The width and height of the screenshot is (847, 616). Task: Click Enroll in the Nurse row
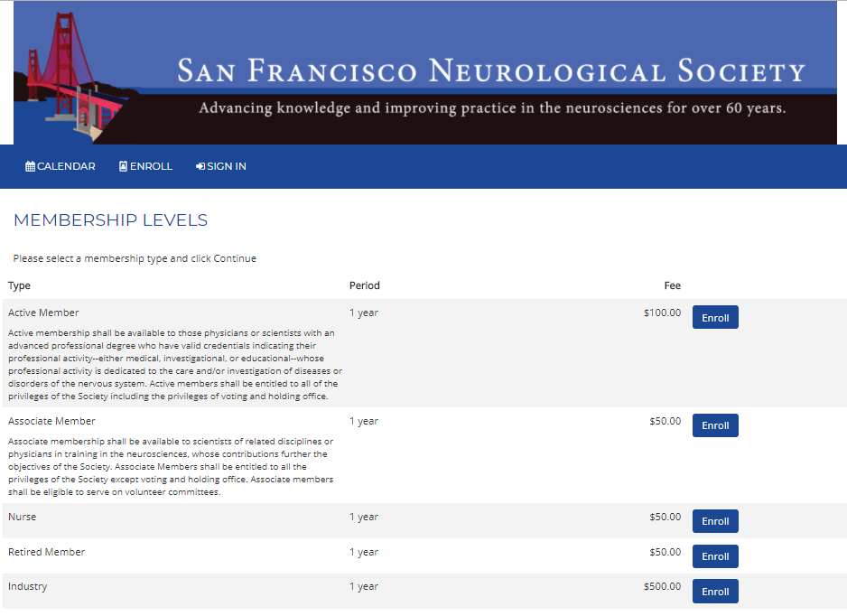tap(715, 521)
